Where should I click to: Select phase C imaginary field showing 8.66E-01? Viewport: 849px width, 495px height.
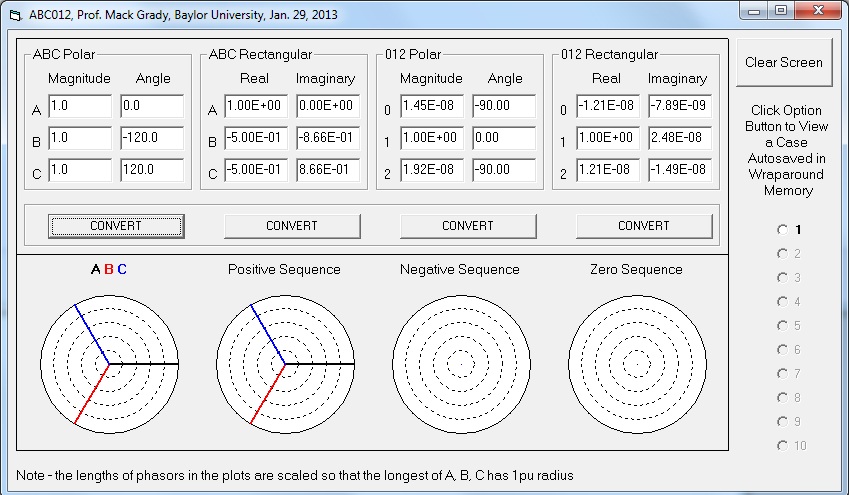tap(327, 170)
